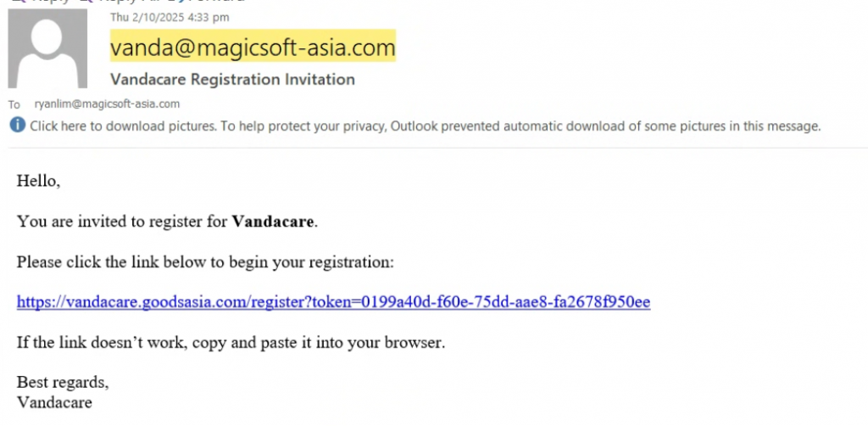Select sender address vanda@magicsoft-asia.com

(253, 48)
